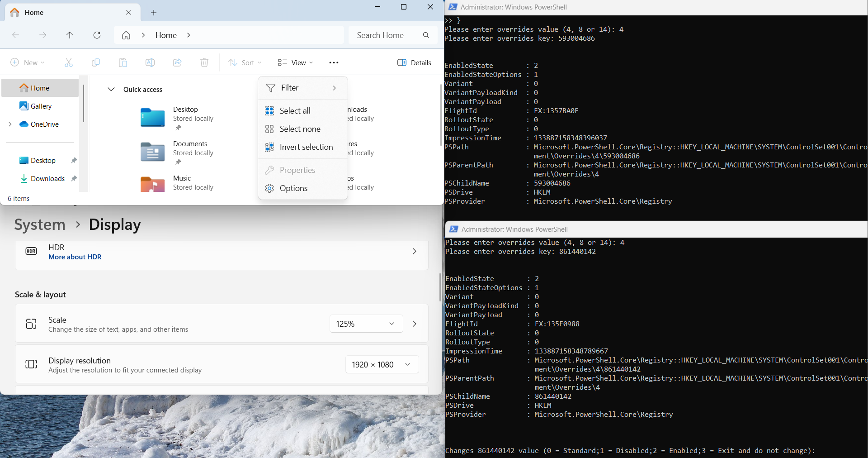This screenshot has height=458, width=868.
Task: Click the PowerShell icon in lower title bar
Action: coord(453,229)
